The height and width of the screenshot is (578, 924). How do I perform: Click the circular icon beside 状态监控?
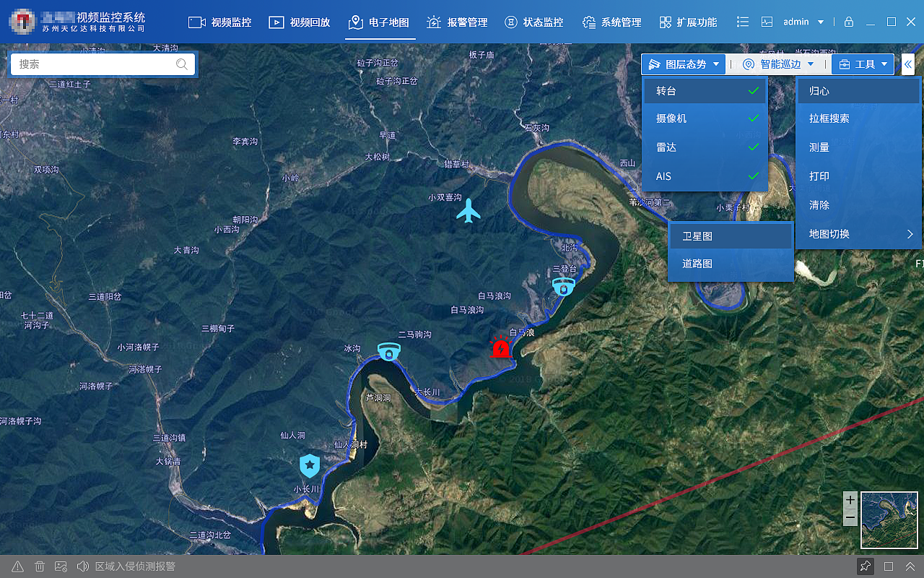coord(511,22)
